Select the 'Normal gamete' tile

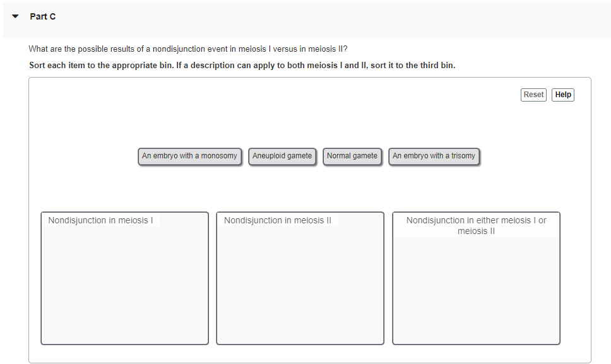click(x=352, y=156)
